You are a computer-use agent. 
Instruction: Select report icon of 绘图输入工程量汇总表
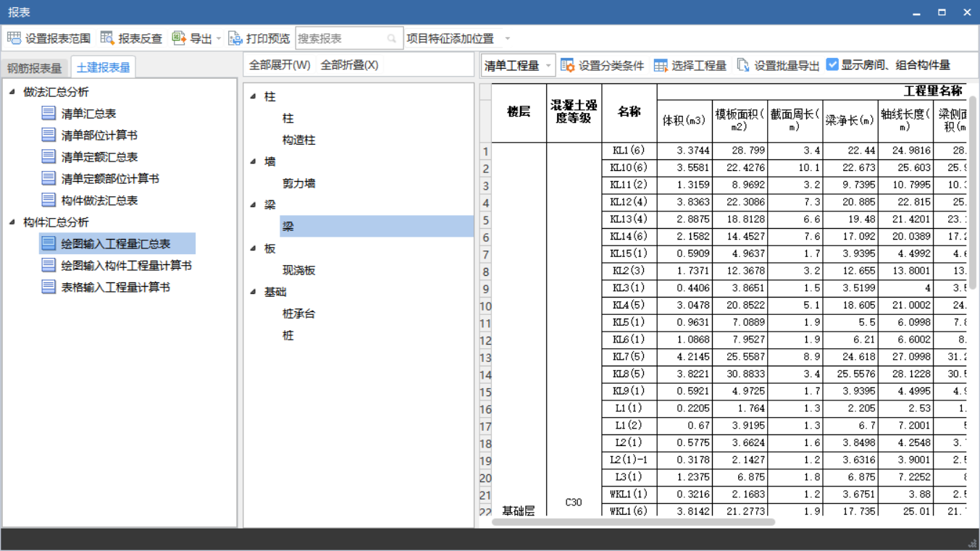coord(49,243)
